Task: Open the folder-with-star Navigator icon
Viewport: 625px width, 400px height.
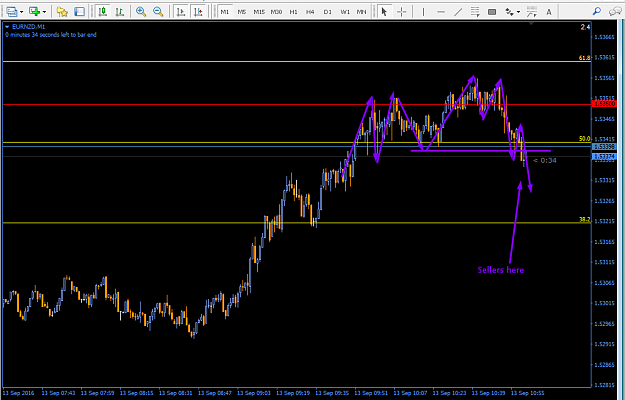Action: pos(62,12)
